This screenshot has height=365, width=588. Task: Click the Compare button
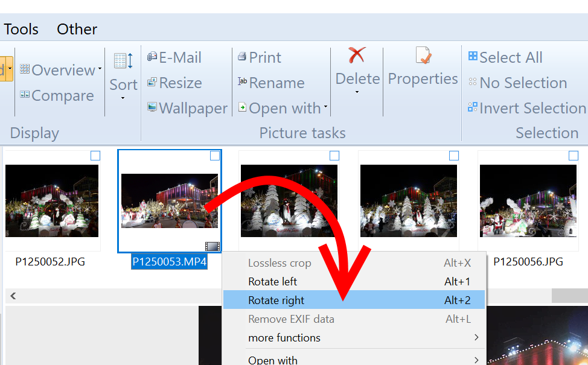(x=57, y=95)
